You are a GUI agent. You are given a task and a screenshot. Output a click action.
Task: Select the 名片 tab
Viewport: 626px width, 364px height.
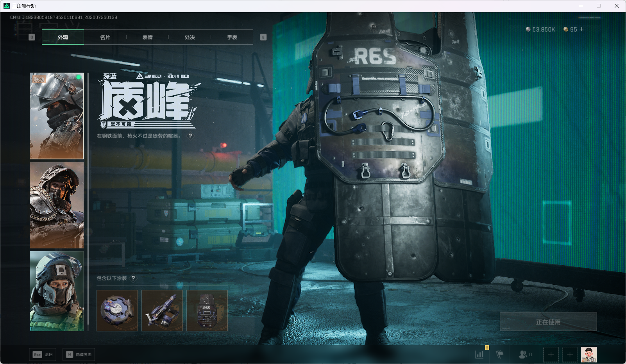coord(105,37)
